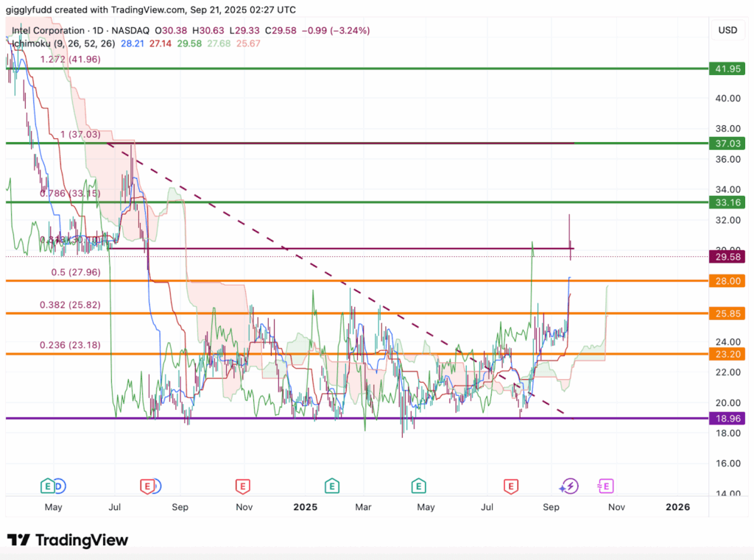Screen dimensions: 754x560
Task: Click the purple lightning bolt event icon
Action: (x=568, y=486)
